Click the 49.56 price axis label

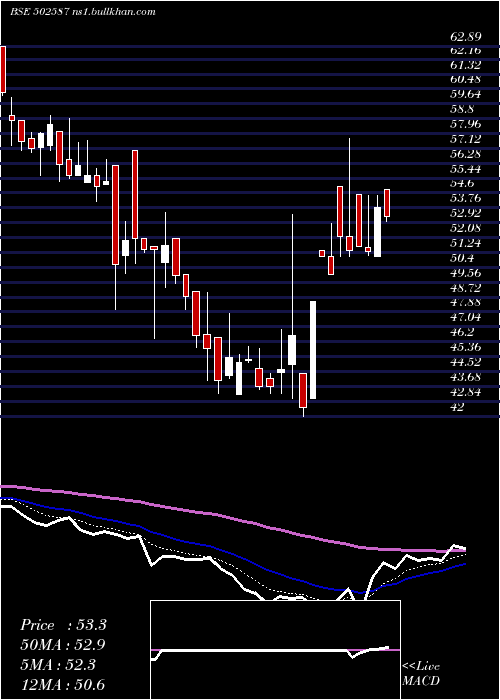pos(465,273)
